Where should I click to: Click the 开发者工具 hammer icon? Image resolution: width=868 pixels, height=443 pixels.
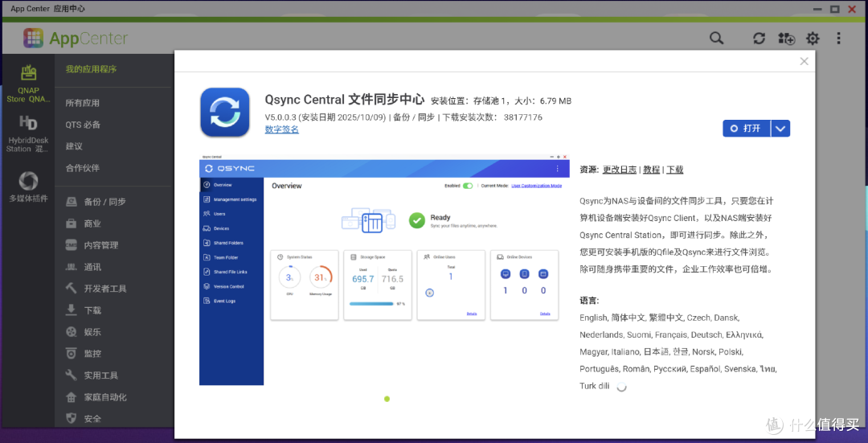72,289
